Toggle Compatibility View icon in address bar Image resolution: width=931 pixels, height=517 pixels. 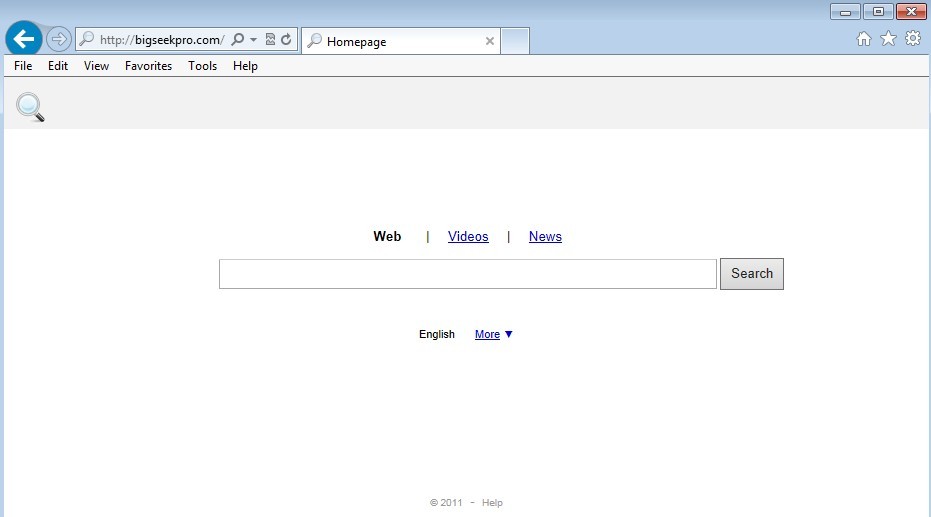click(270, 40)
